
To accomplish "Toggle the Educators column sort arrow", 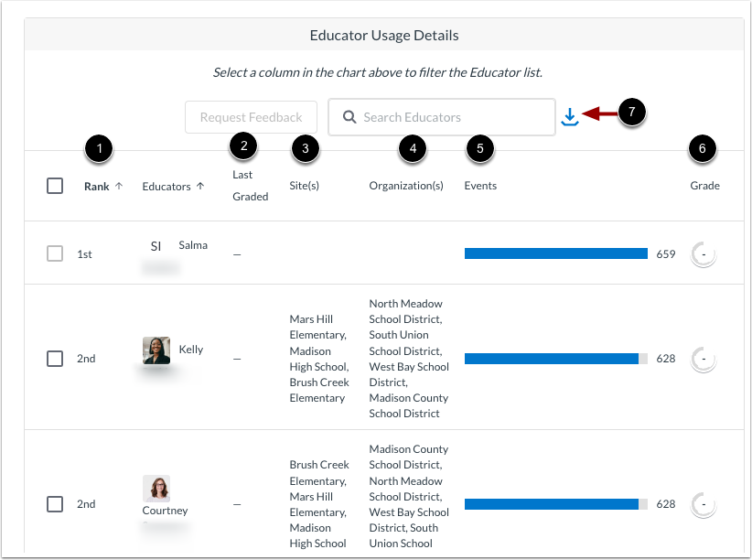I will point(200,186).
